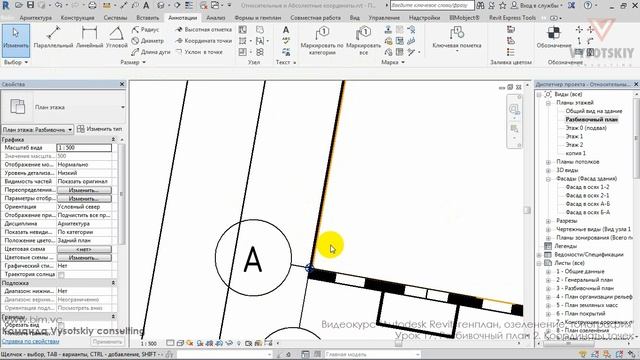Image resolution: width=640 pixels, height=360 pixels.
Task: Click Маркировать все tag all tool
Action: [x=363, y=40]
